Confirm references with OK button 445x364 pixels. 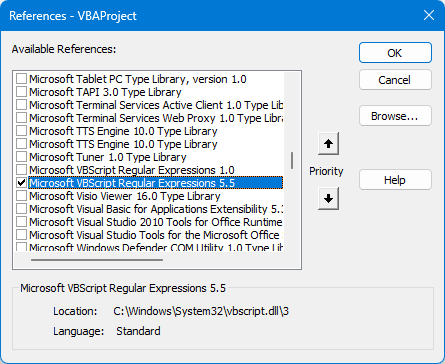pyautogui.click(x=395, y=53)
